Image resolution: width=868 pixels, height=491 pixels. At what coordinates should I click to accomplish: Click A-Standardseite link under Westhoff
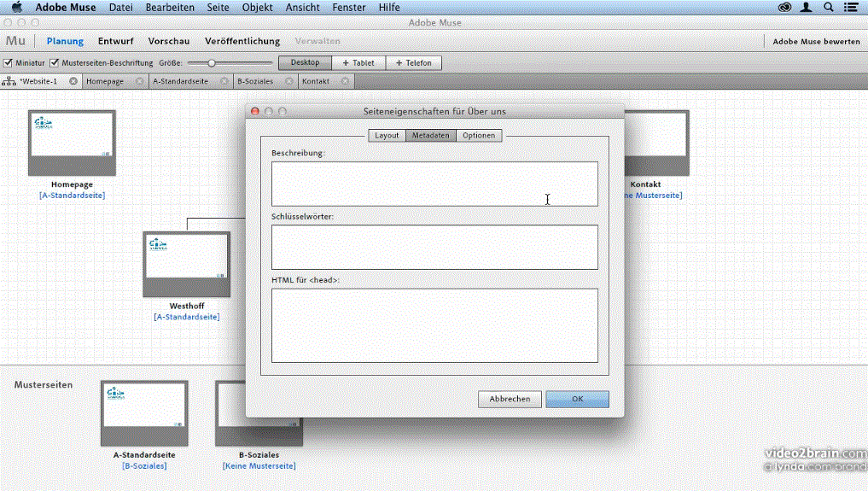(187, 317)
